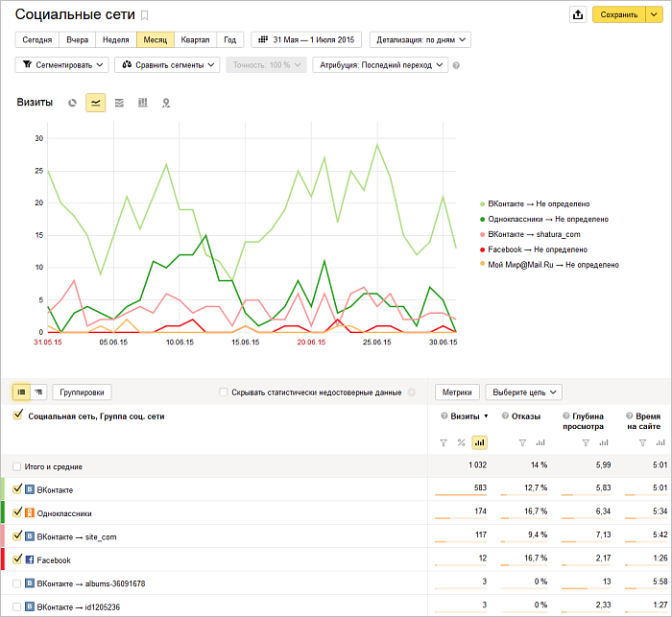The height and width of the screenshot is (617, 672).
Task: Click legend dot for Facebook → Не определено
Action: pos(482,249)
